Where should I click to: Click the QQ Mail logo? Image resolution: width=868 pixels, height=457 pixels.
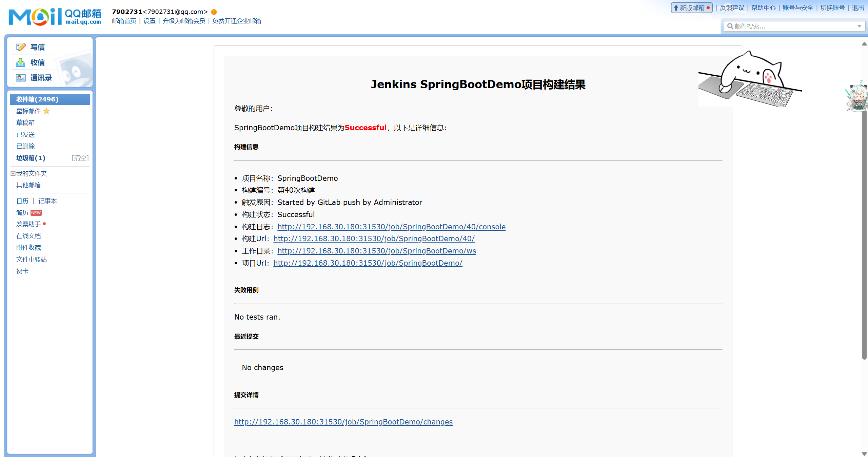pyautogui.click(x=55, y=17)
